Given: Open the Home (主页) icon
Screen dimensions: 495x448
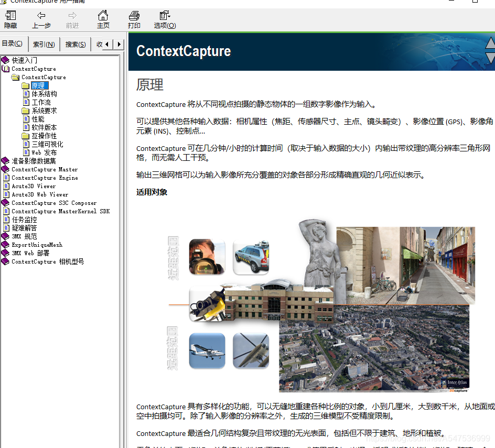Looking at the screenshot, I should (x=103, y=15).
